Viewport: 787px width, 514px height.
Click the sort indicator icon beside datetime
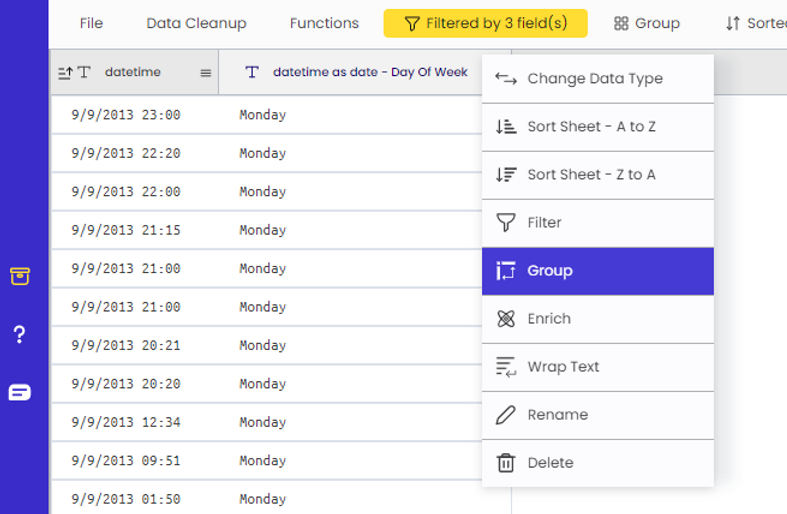pos(66,72)
